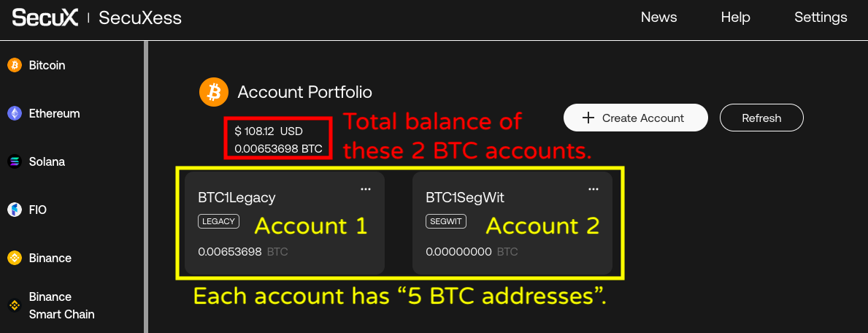
Task: Click the large Bitcoin logo beside Account Portfolio
Action: (x=214, y=92)
